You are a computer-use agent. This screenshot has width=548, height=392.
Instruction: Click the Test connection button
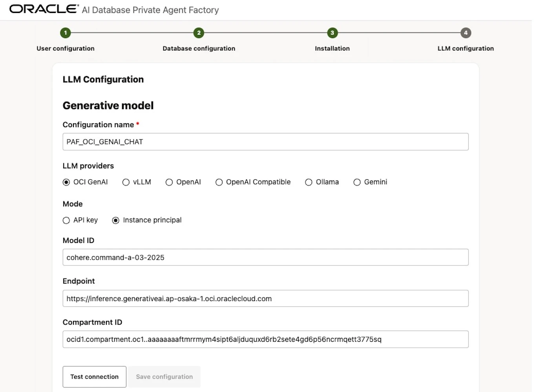point(95,377)
